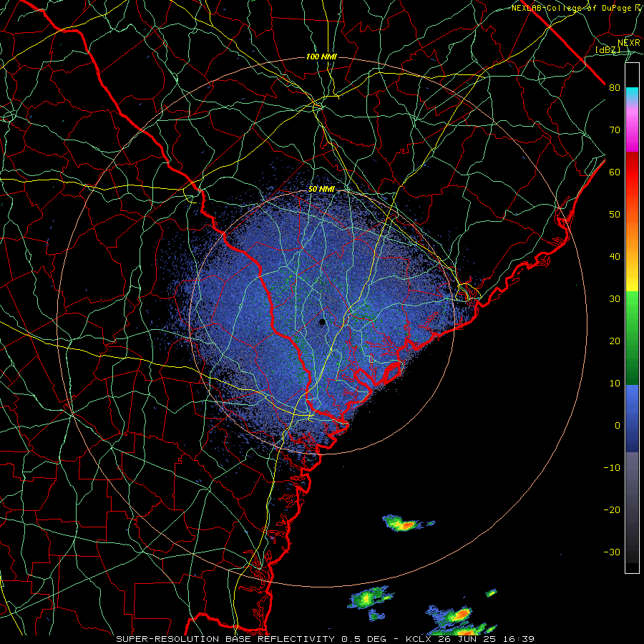Click the 50 NMI range ring label
The height and width of the screenshot is (644, 644).
[x=321, y=190]
